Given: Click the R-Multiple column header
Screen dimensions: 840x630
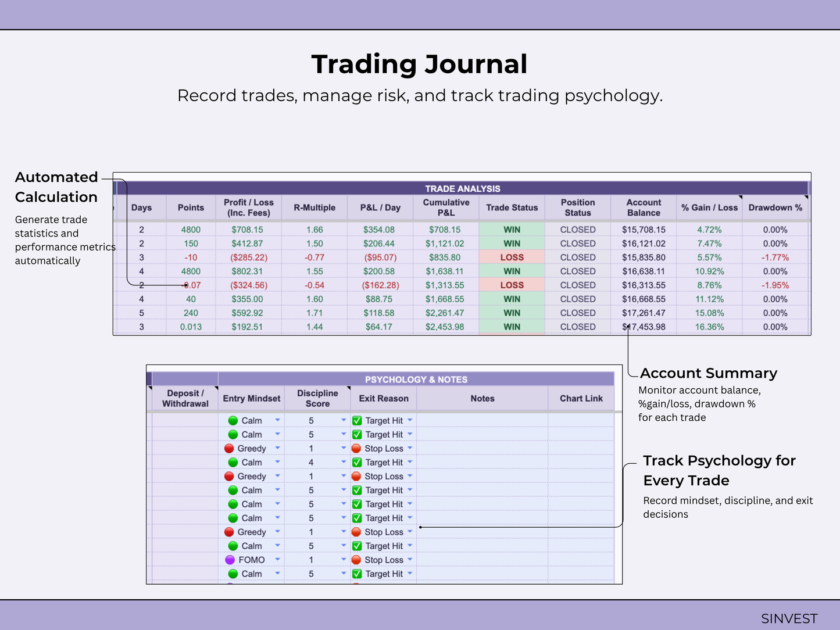Looking at the screenshot, I should pyautogui.click(x=314, y=207).
